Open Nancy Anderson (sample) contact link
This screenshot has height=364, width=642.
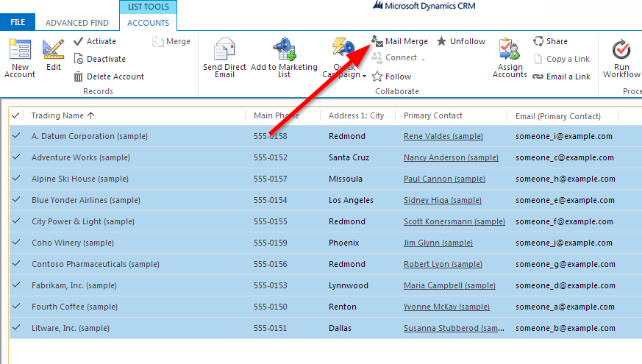451,157
